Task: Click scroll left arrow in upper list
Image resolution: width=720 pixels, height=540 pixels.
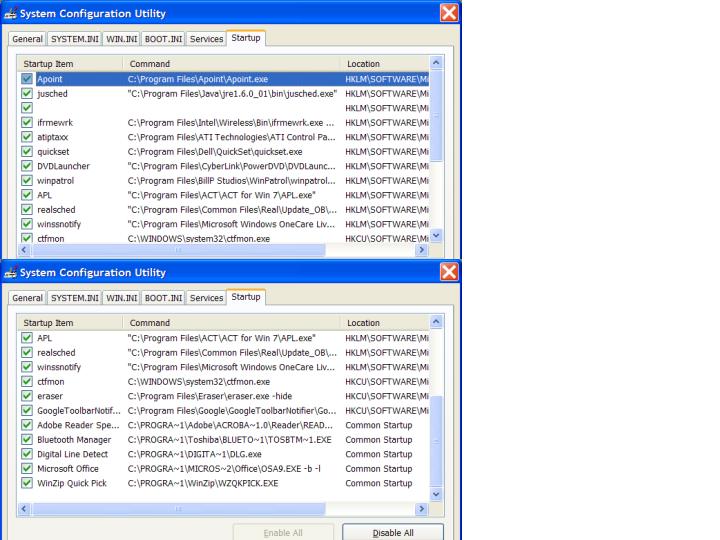Action: coord(24,250)
